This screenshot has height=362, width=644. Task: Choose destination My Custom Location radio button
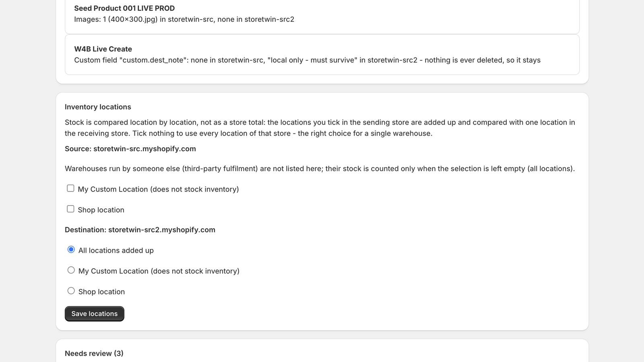click(71, 270)
